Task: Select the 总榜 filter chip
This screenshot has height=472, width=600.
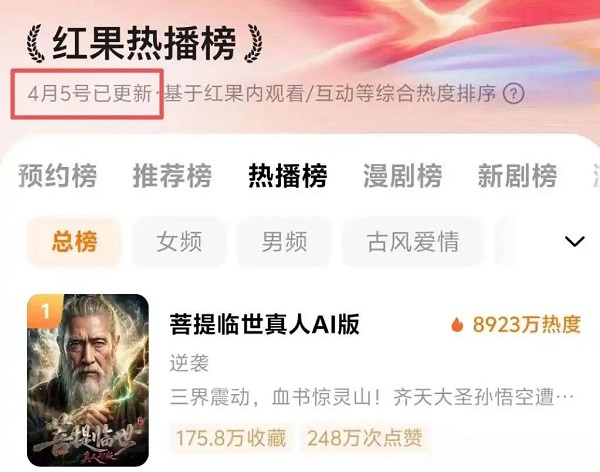Action: point(74,242)
